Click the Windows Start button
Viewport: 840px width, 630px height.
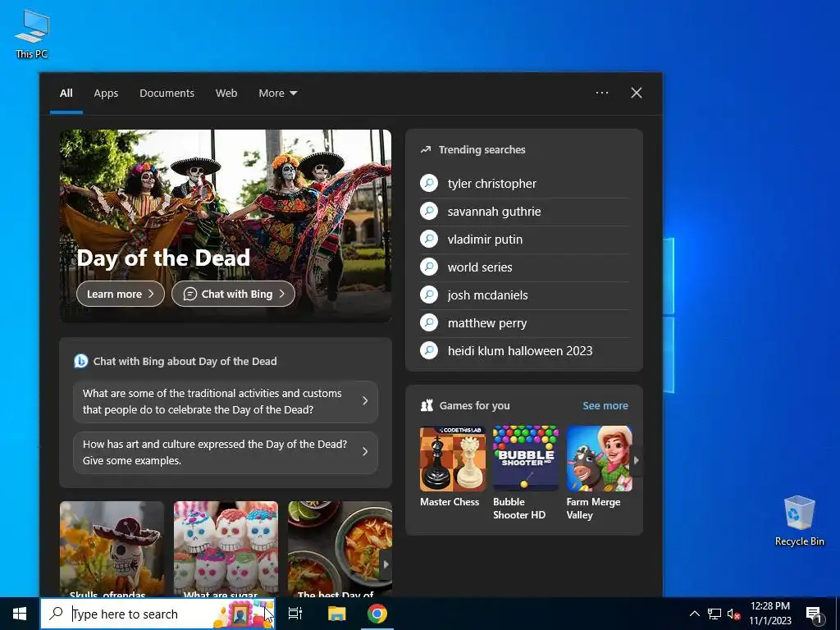(20, 614)
